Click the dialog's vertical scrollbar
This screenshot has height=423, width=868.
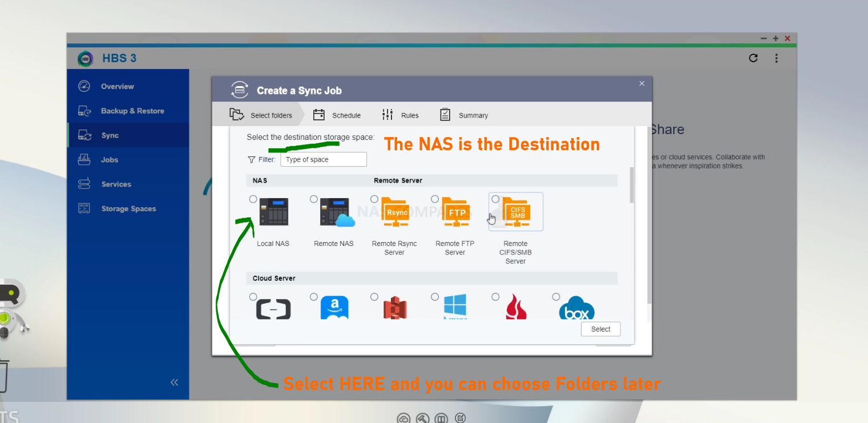631,185
